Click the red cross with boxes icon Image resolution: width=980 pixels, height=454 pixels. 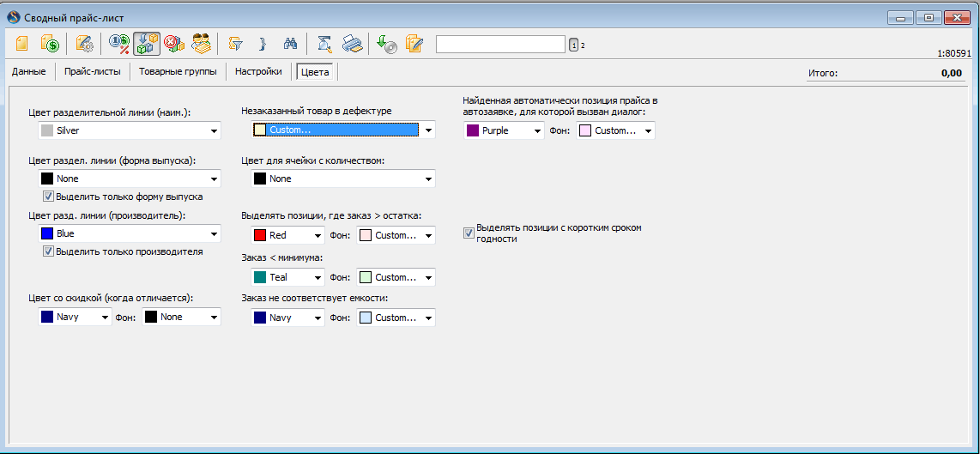[x=173, y=45]
